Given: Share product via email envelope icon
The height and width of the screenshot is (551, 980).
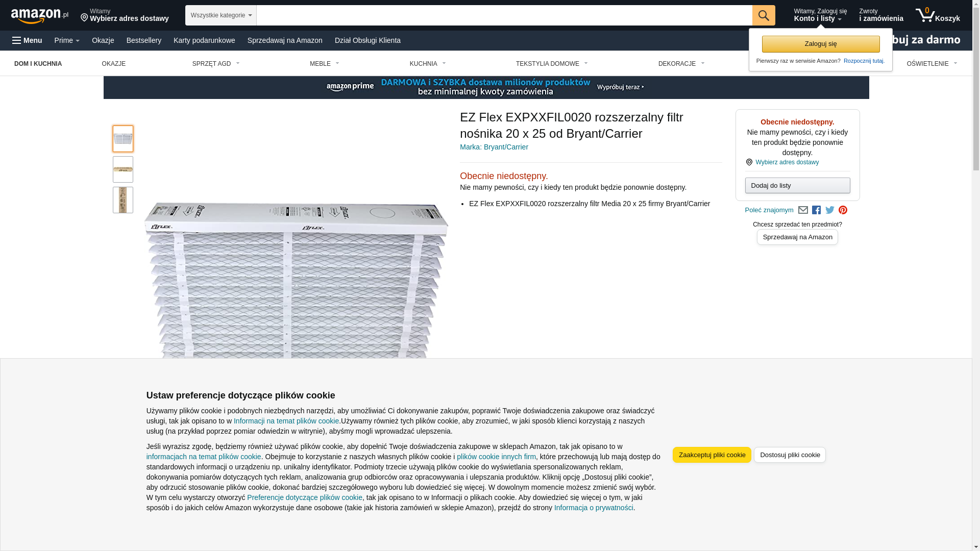Looking at the screenshot, I should tap(803, 210).
